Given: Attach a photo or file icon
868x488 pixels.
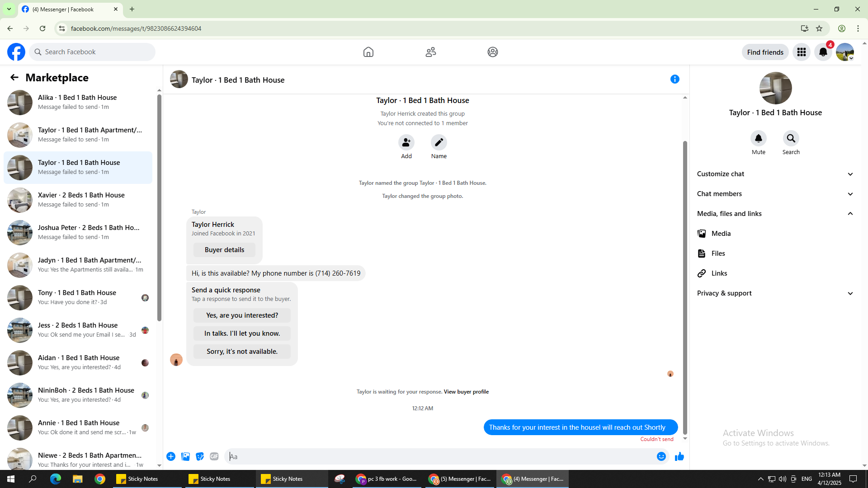Looking at the screenshot, I should [185, 456].
